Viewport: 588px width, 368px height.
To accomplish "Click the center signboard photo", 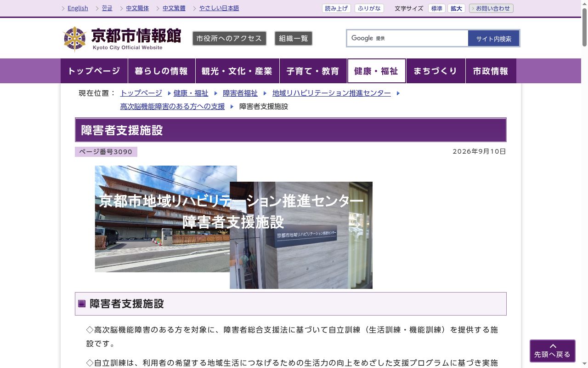I will coord(301,235).
